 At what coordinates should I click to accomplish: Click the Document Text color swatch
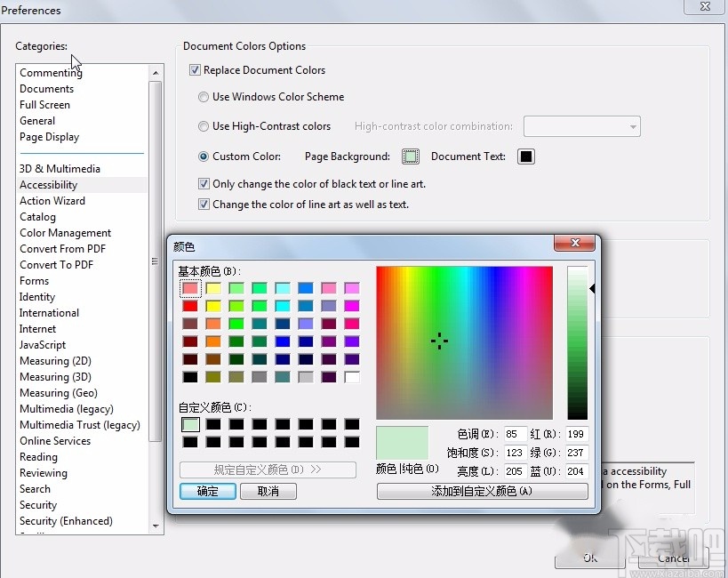click(x=526, y=156)
